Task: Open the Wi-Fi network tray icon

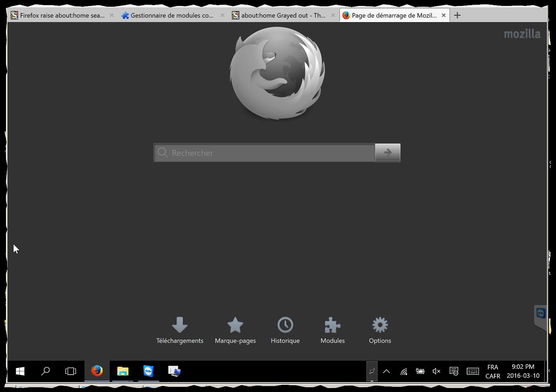Action: click(403, 371)
